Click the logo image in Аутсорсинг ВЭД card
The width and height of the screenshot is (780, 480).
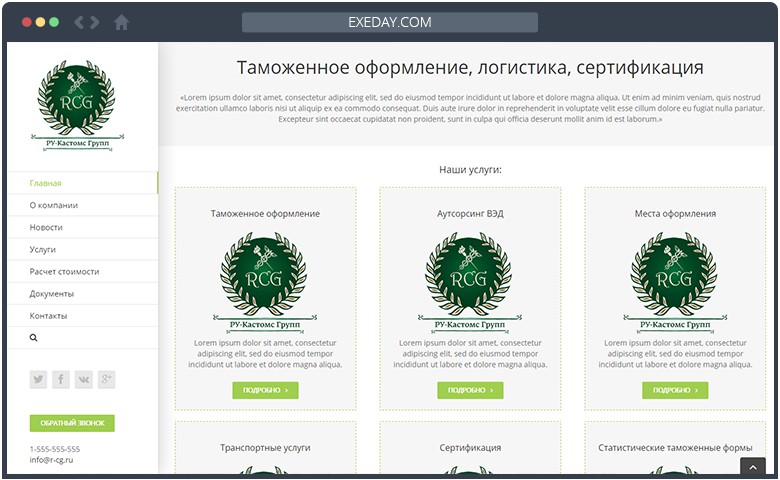click(x=470, y=282)
